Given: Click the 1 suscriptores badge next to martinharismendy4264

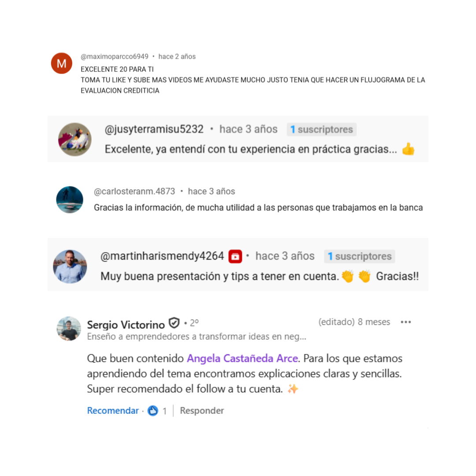Looking at the screenshot, I should [x=360, y=256].
